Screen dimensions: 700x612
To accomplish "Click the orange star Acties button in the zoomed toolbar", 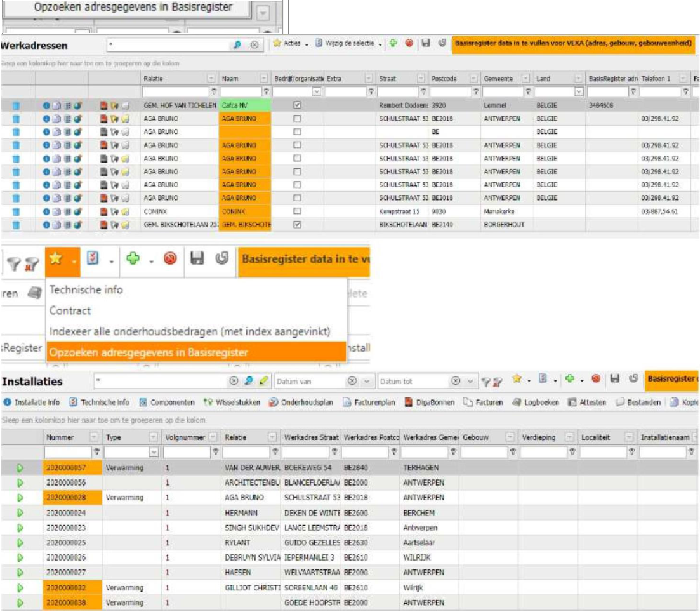I will click(x=62, y=262).
